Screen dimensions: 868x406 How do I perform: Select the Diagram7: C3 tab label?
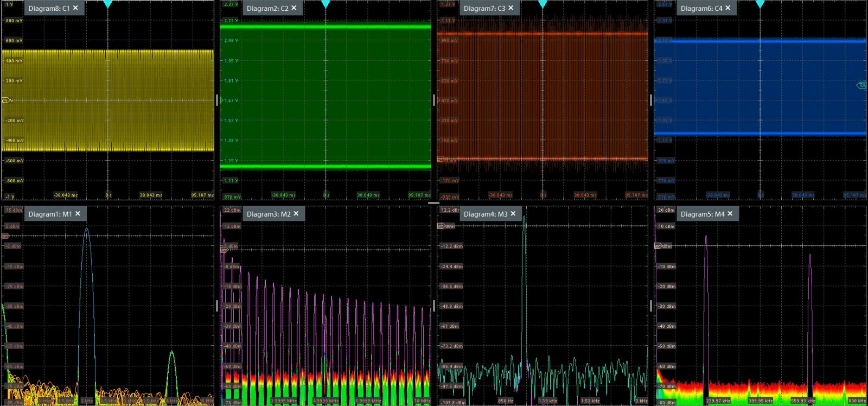point(484,8)
